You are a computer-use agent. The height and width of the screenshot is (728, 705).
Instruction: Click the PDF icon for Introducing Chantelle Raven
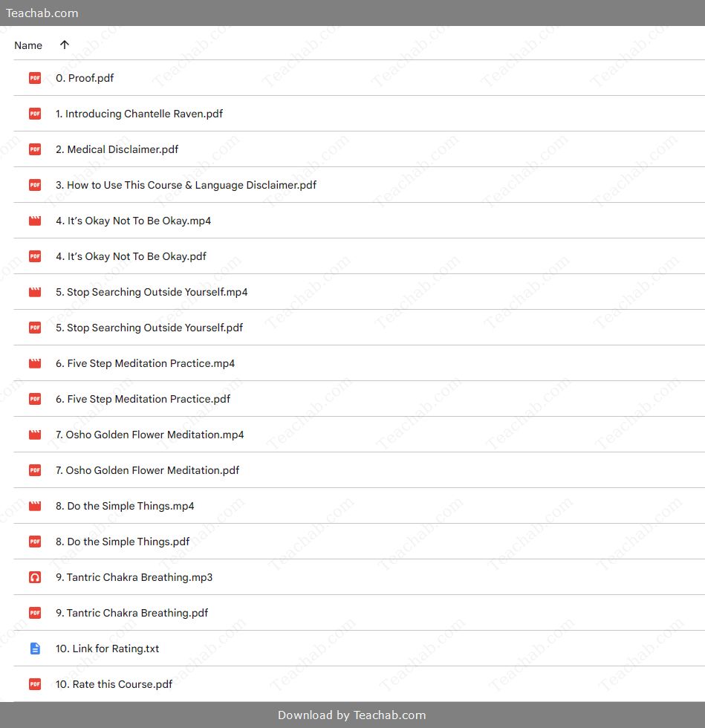35,114
